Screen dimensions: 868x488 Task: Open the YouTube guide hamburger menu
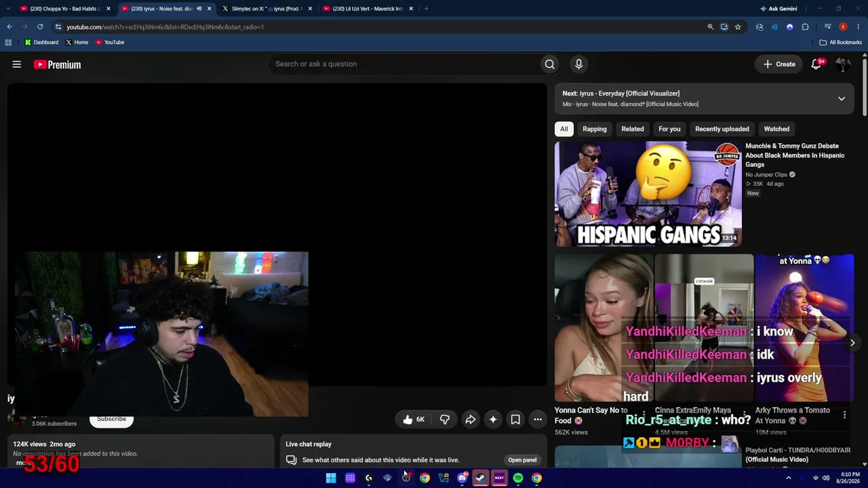[17, 64]
